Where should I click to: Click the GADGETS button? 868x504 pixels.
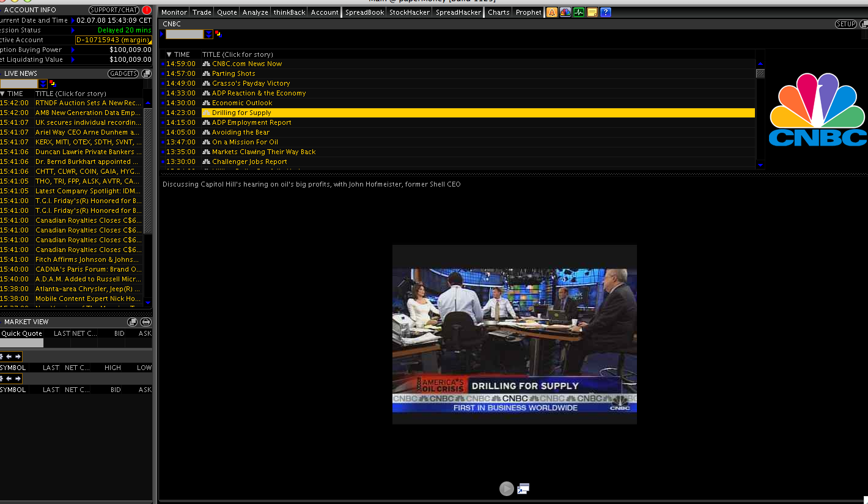[123, 73]
